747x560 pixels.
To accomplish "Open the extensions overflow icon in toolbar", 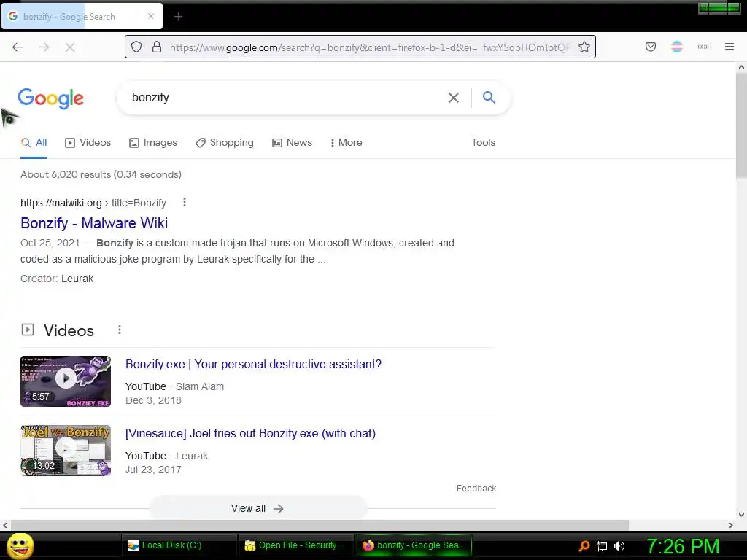I will coord(703,47).
